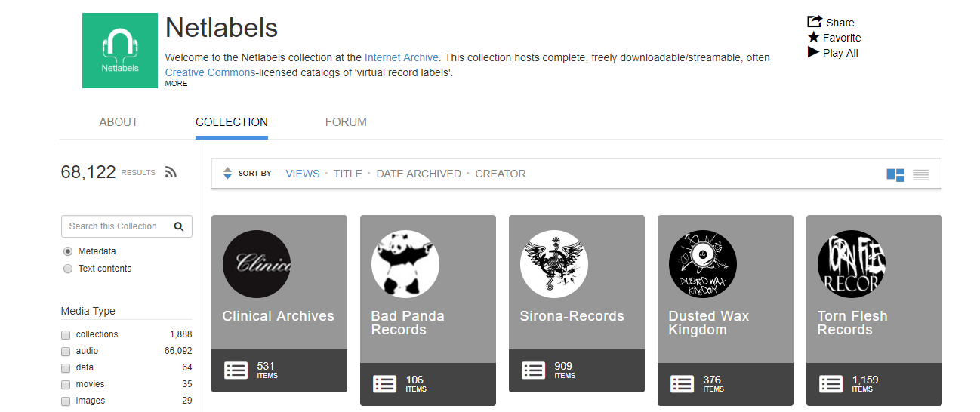This screenshot has height=412, width=980.
Task: Open the ABOUT tab
Action: pyautogui.click(x=119, y=122)
